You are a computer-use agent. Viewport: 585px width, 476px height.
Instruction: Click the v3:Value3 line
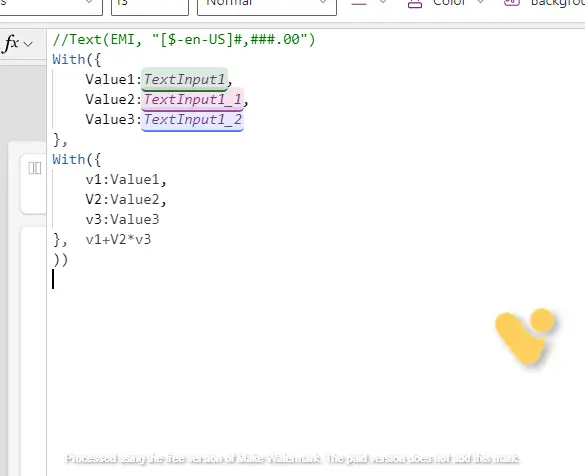pyautogui.click(x=122, y=219)
